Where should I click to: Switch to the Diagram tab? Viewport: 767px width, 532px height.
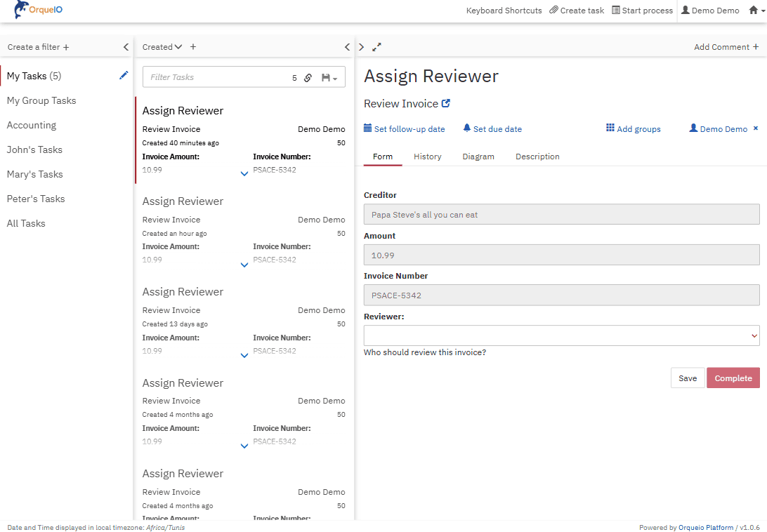(478, 157)
